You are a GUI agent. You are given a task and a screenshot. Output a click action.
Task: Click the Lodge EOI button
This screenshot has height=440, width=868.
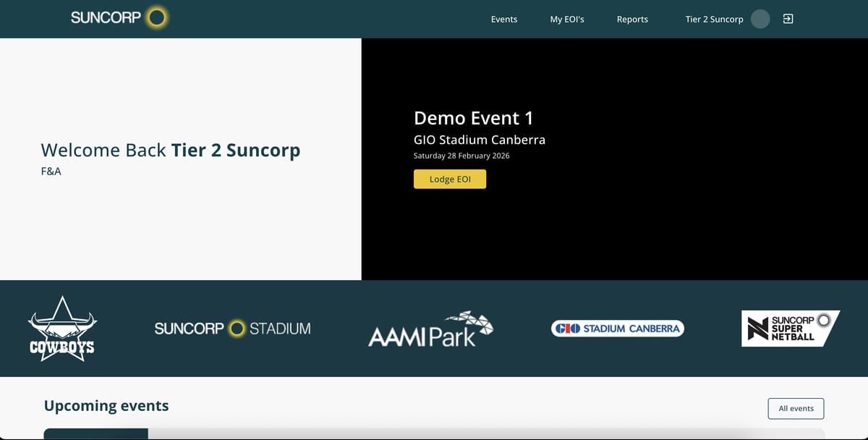coord(450,179)
